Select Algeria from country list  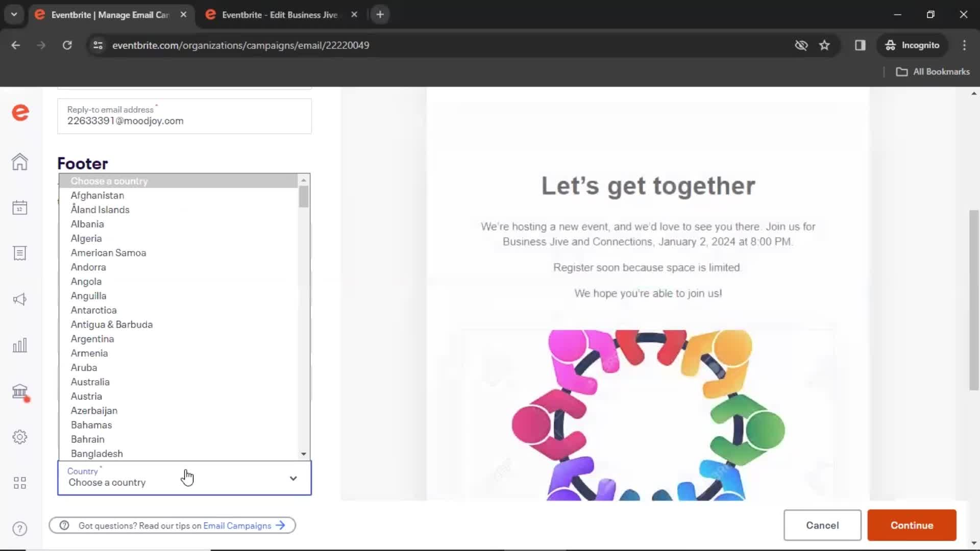coord(178,238)
